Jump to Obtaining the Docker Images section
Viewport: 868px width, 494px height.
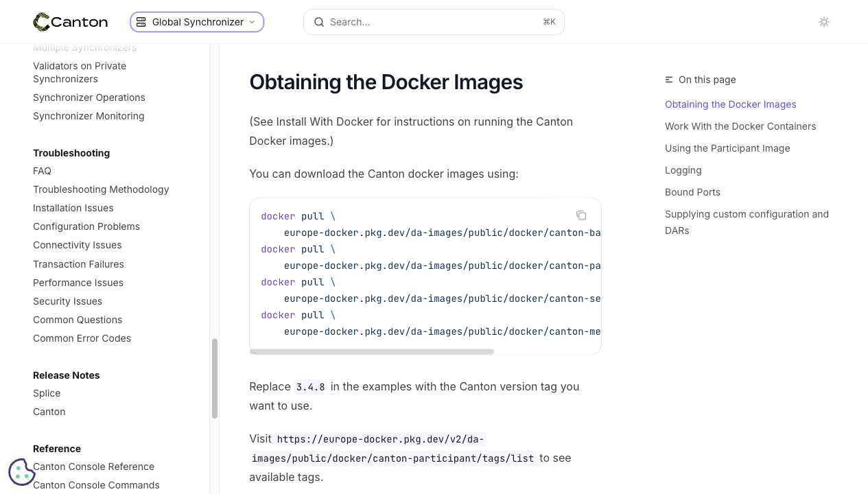tap(731, 104)
